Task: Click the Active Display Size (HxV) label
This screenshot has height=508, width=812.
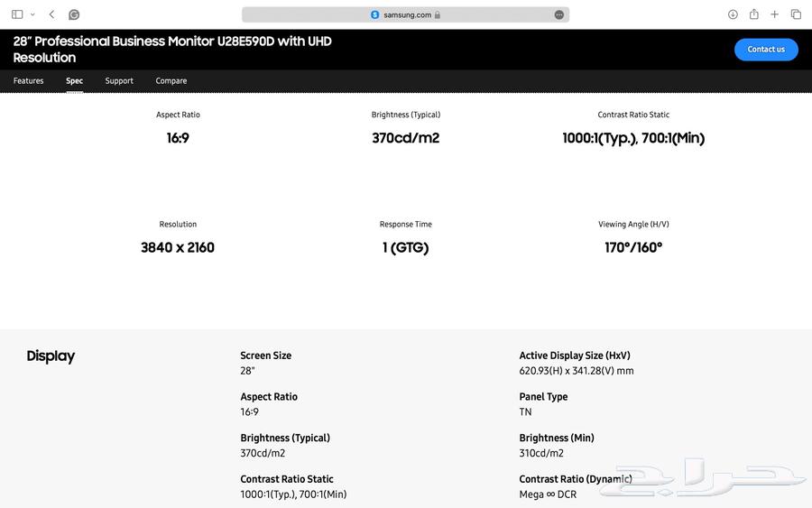Action: pos(575,356)
